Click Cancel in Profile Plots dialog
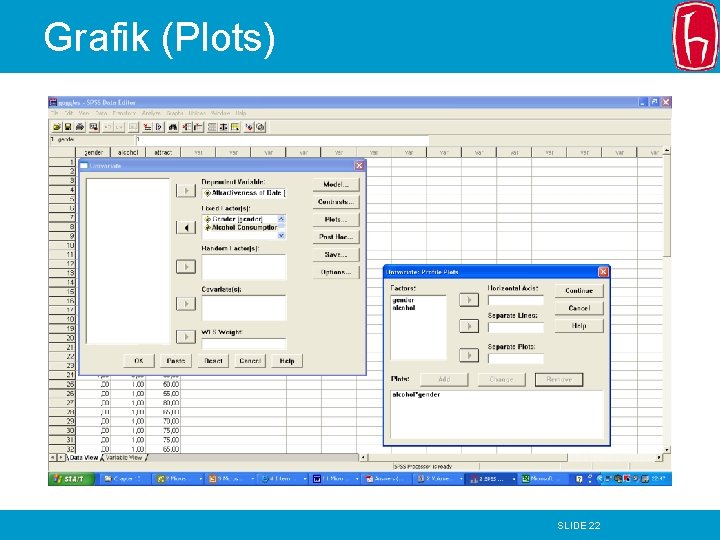 coord(579,308)
